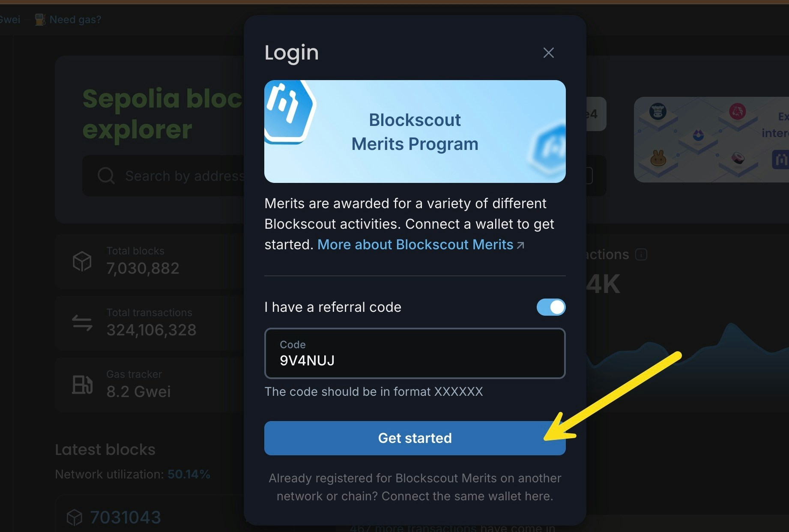This screenshot has height=532, width=789.
Task: Open block 7031043 link
Action: pyautogui.click(x=126, y=517)
